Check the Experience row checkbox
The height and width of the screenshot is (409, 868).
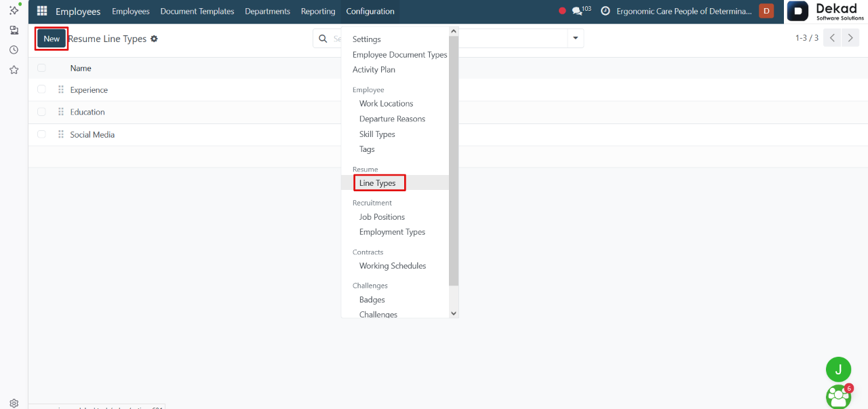[41, 90]
